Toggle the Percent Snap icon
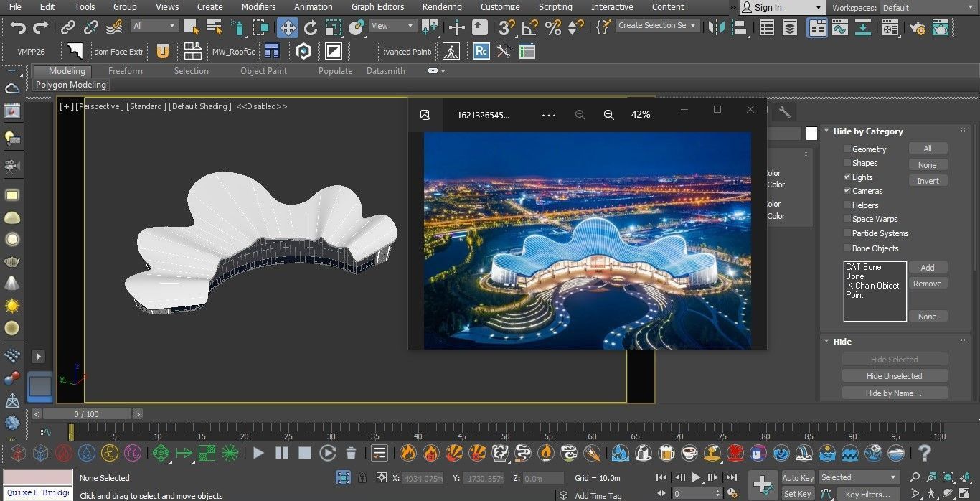The height and width of the screenshot is (501, 980). (x=552, y=28)
